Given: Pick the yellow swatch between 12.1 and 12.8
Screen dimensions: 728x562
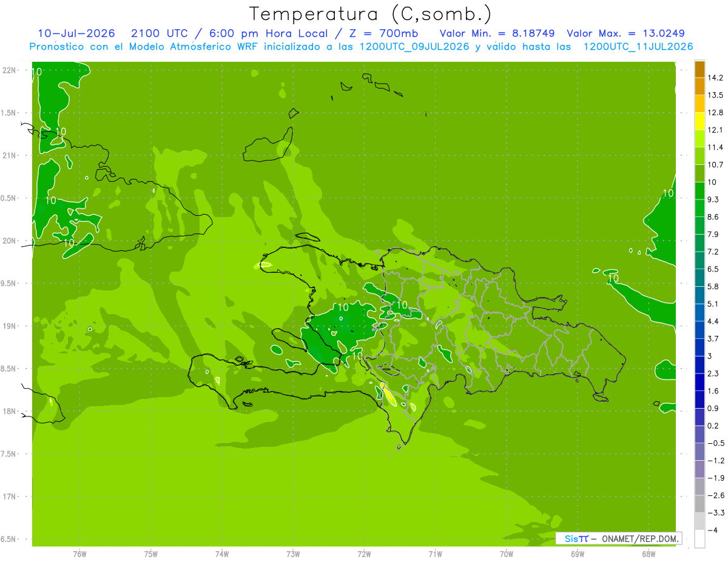Looking at the screenshot, I should 699,121.
